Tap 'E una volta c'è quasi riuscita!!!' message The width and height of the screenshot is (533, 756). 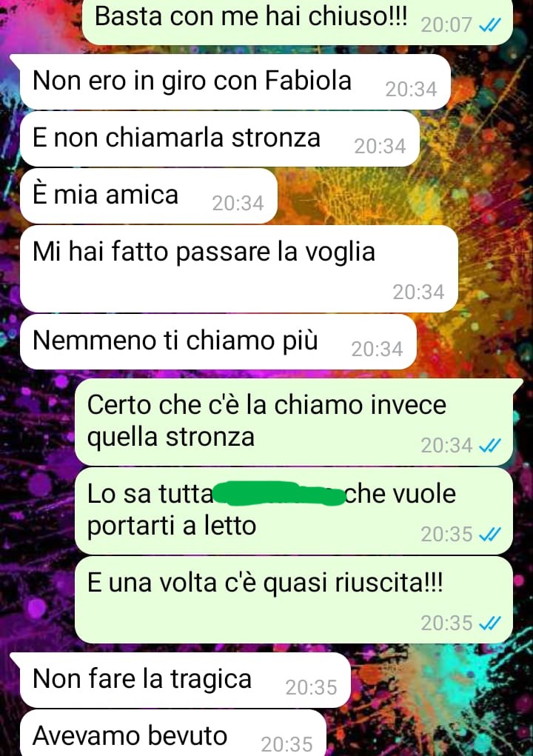coord(294,600)
